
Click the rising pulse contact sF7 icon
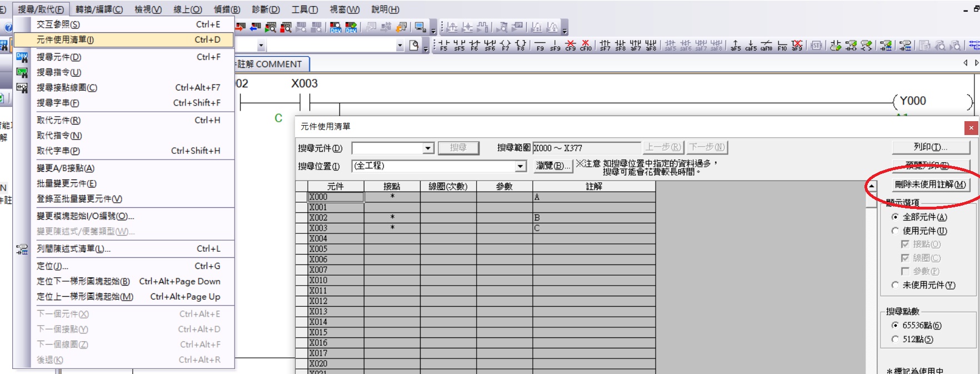coord(605,45)
